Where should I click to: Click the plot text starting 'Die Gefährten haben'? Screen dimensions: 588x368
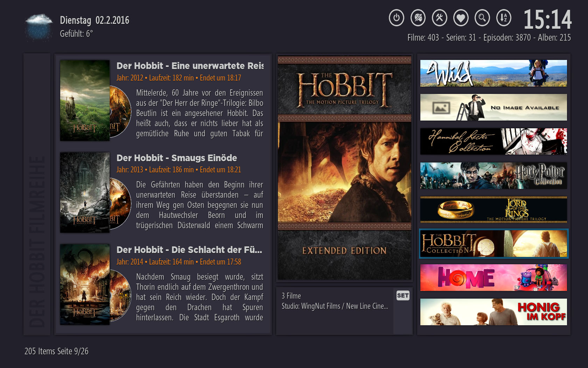199,205
